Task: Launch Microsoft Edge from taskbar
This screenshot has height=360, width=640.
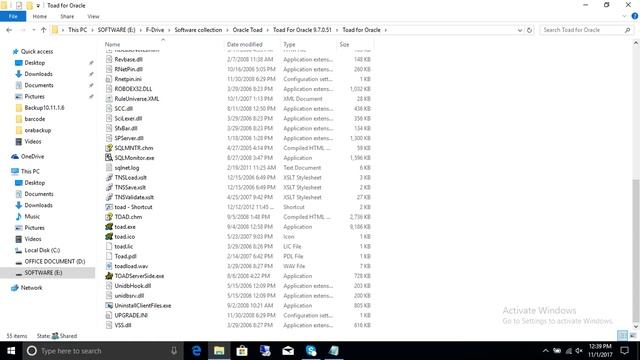Action: 196,351
